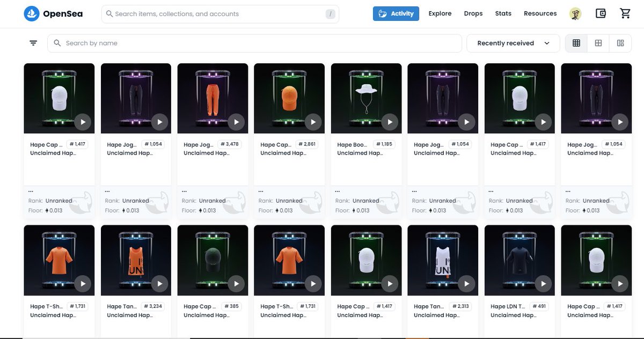This screenshot has height=339, width=644.
Task: Open the orange joggers #3,478 thumbnail
Action: [x=213, y=98]
